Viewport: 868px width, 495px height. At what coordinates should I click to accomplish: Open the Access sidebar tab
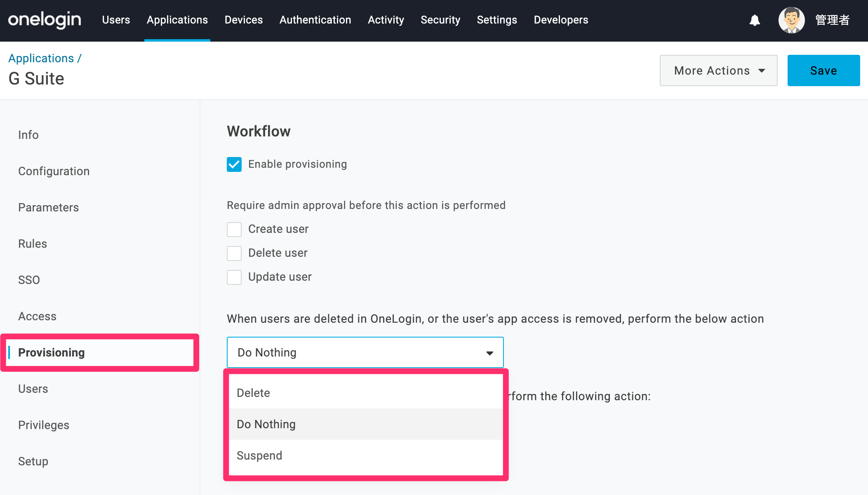point(37,316)
